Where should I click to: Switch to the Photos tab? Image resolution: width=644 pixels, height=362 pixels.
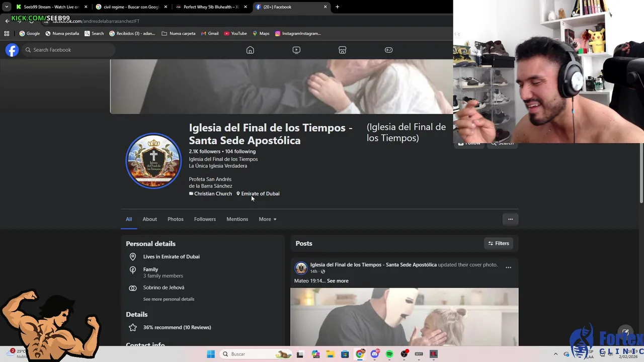(x=176, y=219)
